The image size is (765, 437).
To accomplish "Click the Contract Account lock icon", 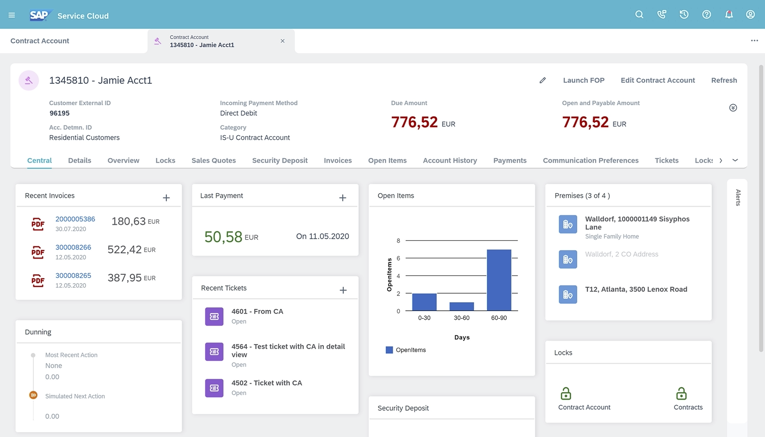I will [x=566, y=394].
